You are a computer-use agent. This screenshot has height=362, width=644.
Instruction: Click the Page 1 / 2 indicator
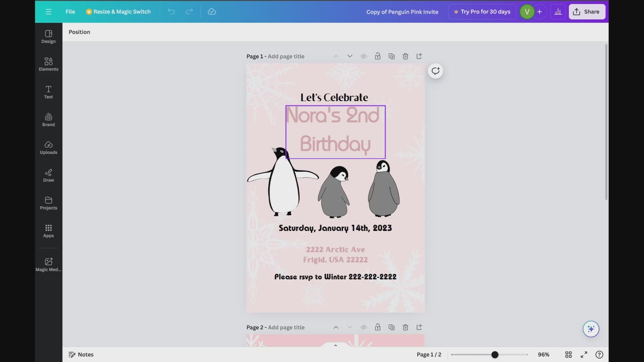click(429, 355)
